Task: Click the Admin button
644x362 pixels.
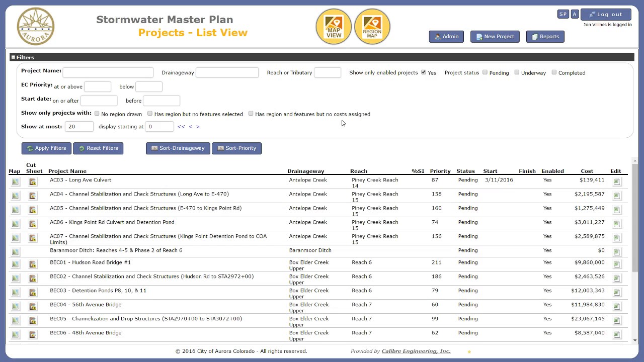Action: (446, 37)
